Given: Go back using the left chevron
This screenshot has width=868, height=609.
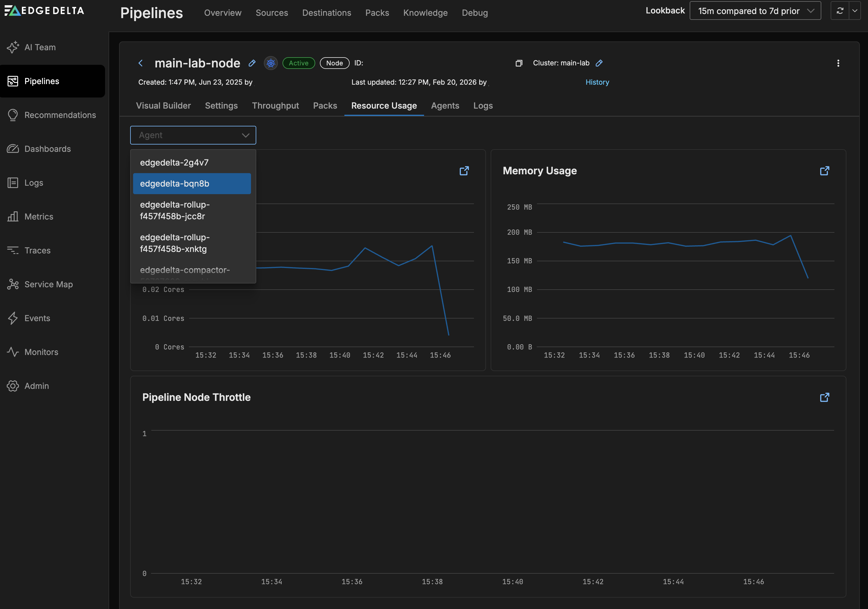Looking at the screenshot, I should click(141, 63).
